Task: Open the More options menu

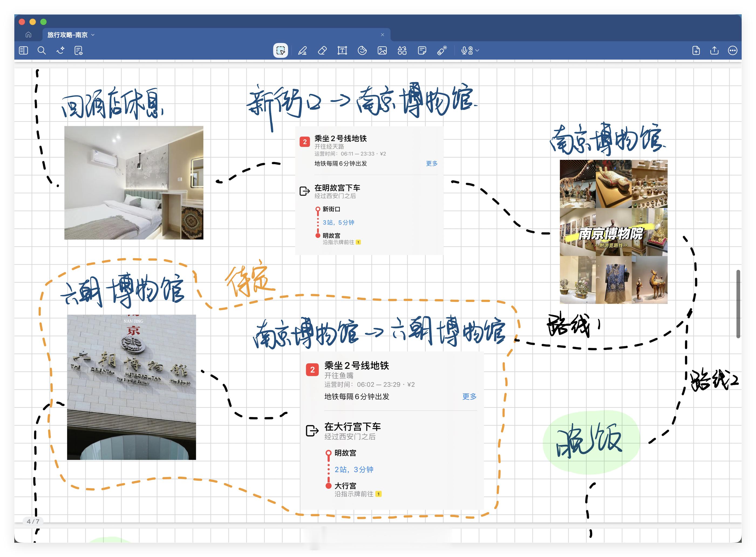Action: 733,51
